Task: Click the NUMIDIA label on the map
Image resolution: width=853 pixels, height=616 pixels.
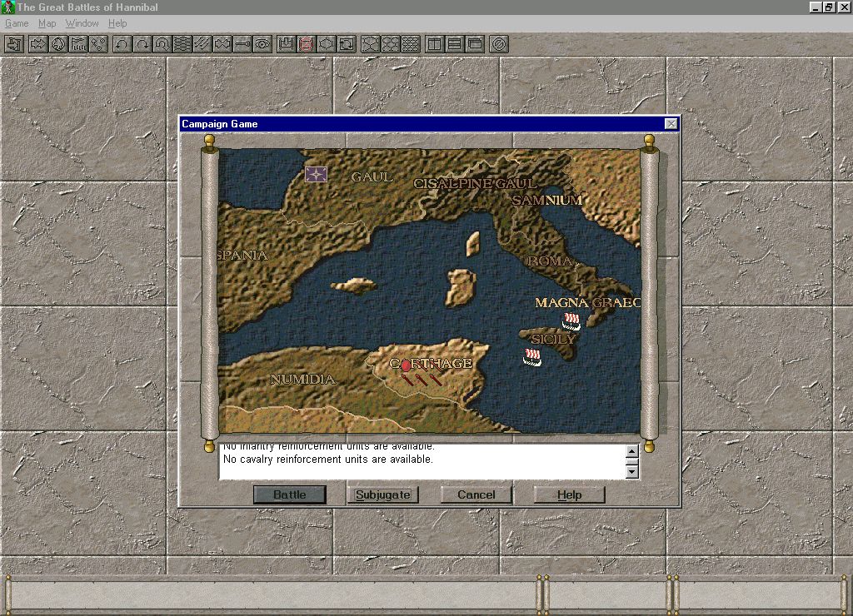Action: click(302, 379)
